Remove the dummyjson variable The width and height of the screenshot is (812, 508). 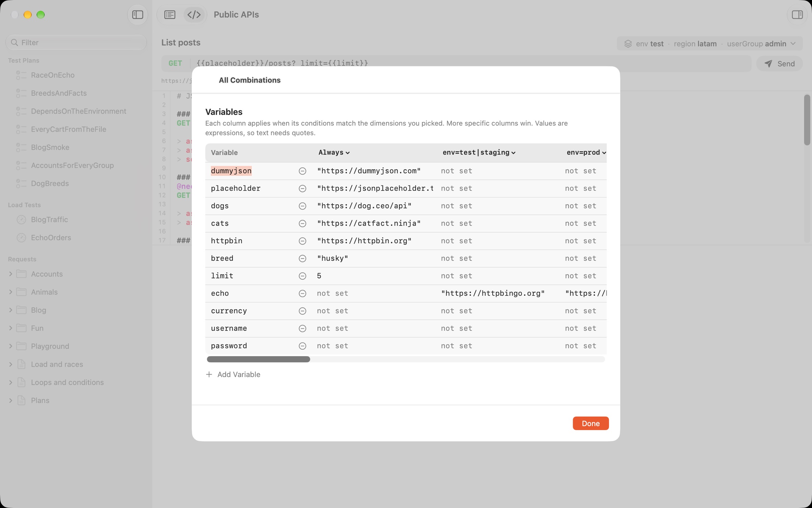coord(302,171)
